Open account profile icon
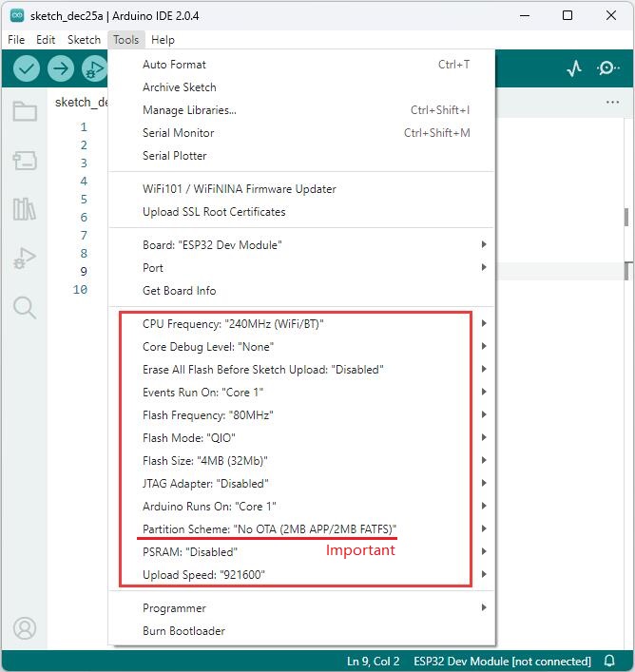Image resolution: width=635 pixels, height=672 pixels. click(x=25, y=628)
